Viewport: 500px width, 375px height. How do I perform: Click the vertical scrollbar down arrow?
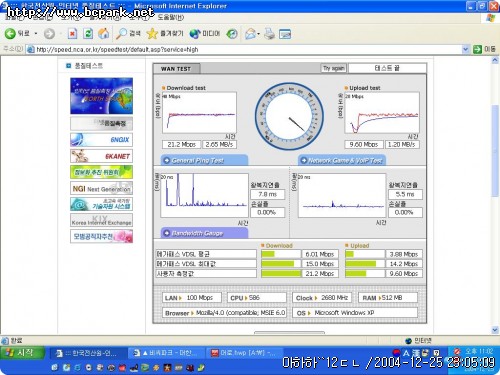(495, 330)
